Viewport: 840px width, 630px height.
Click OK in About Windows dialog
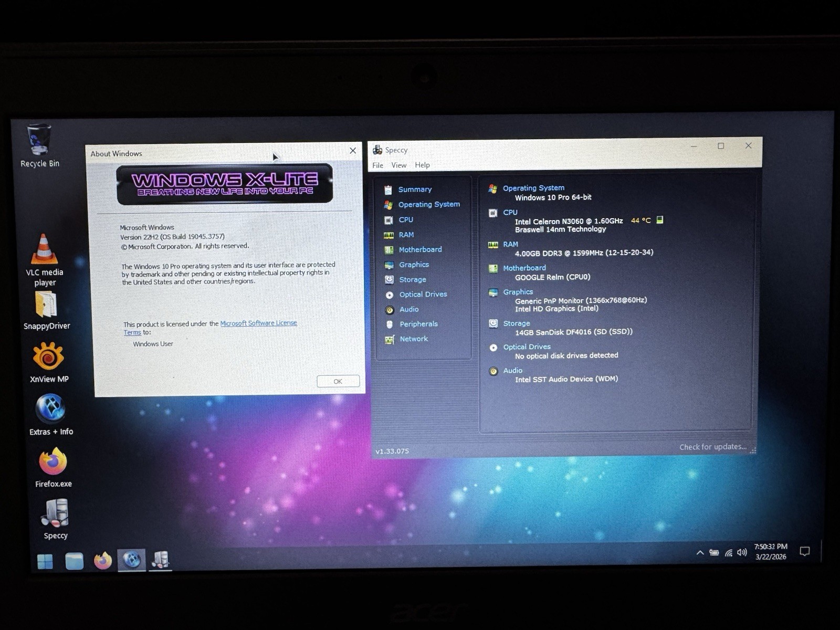point(338,381)
